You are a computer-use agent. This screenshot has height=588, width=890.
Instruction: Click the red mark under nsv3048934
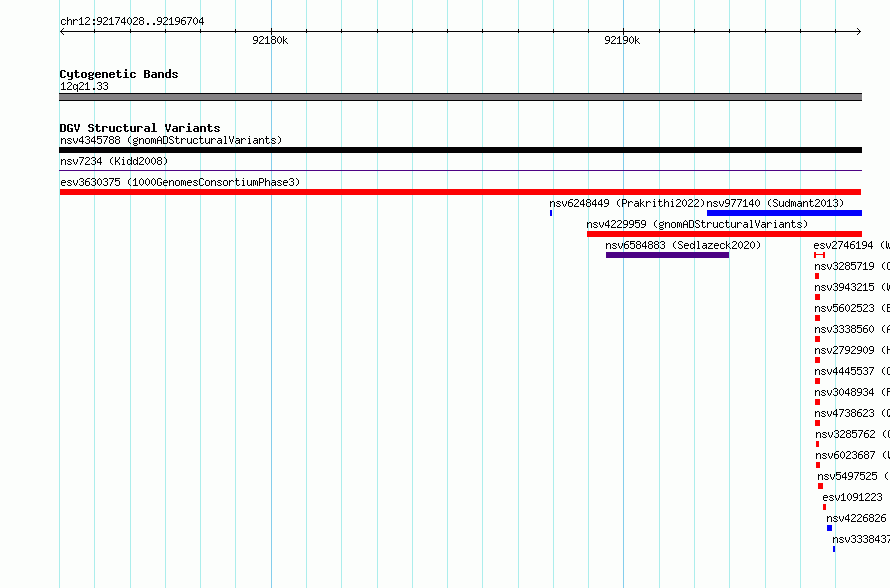(x=817, y=402)
